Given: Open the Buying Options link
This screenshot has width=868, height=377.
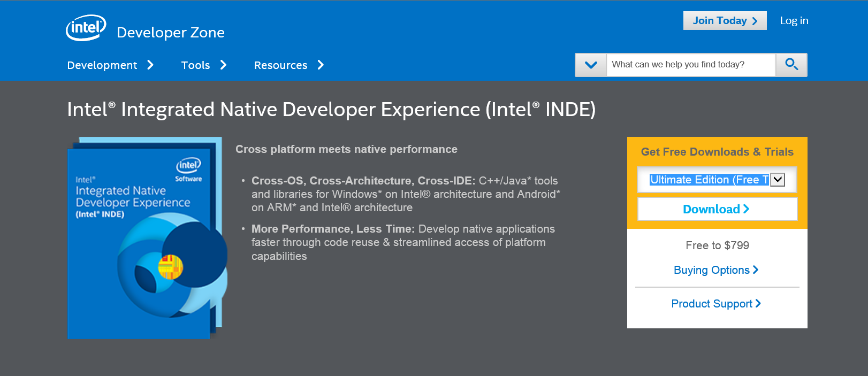Looking at the screenshot, I should 716,270.
